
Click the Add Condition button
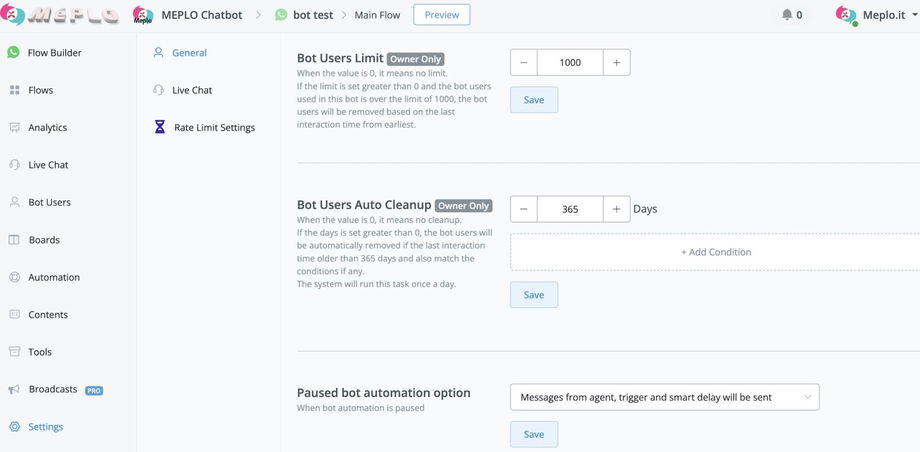715,252
